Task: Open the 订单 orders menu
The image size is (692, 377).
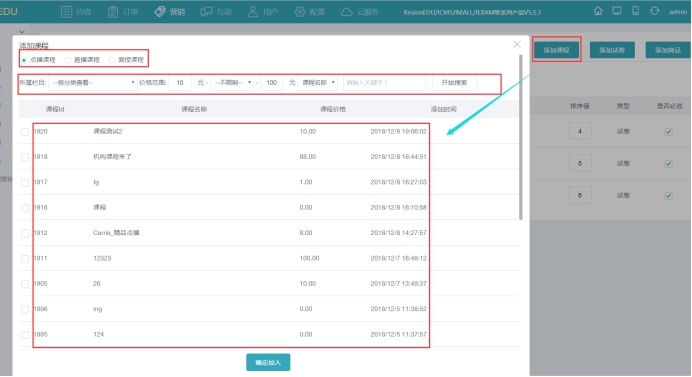Action: click(x=123, y=12)
